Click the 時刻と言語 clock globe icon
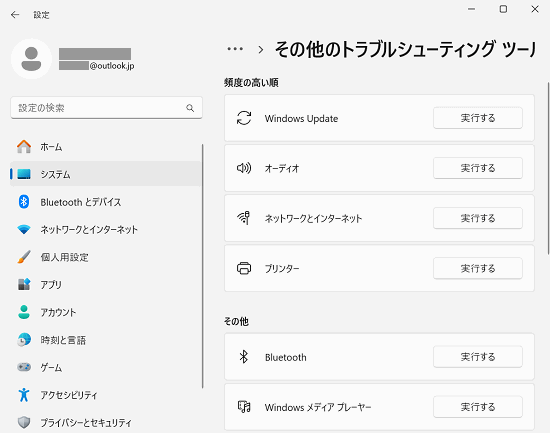Screen dimensions: 550x433 click(x=24, y=340)
